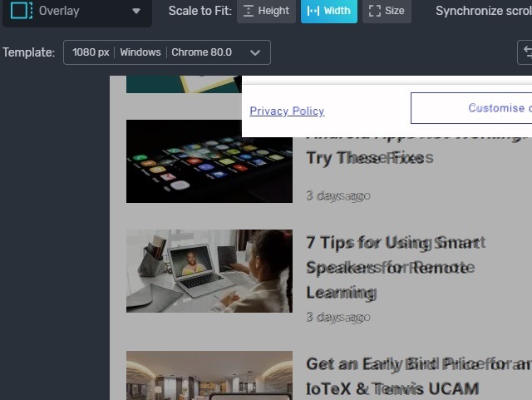Screen dimensions: 532x400
Task: Open the Overlay view mode dropdown
Action: pos(77,12)
